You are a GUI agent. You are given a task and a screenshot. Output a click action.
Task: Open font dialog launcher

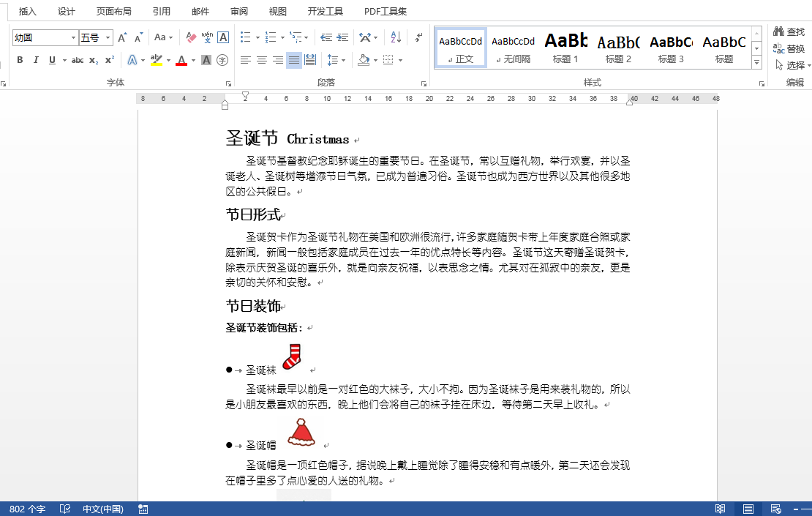[228, 83]
